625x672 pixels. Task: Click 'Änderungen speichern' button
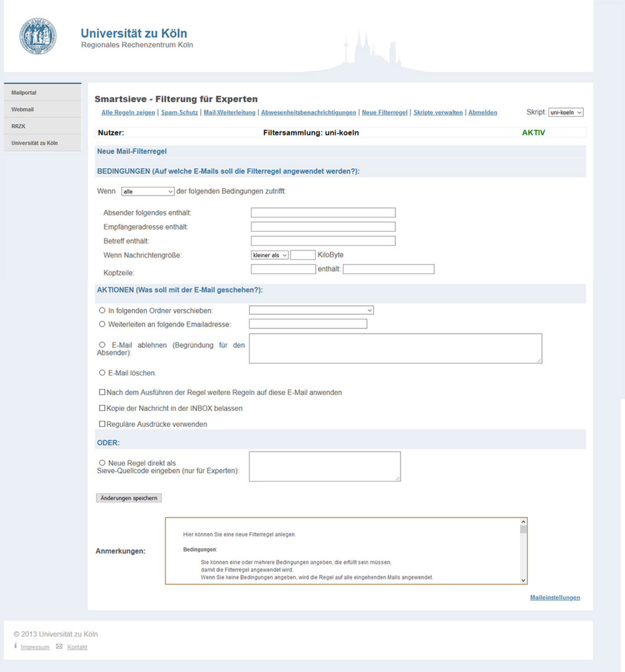pyautogui.click(x=129, y=498)
